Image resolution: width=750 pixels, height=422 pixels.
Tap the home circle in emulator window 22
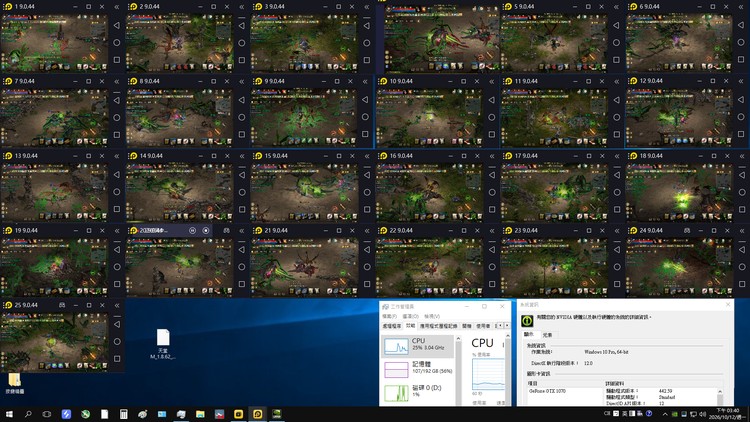(x=492, y=267)
